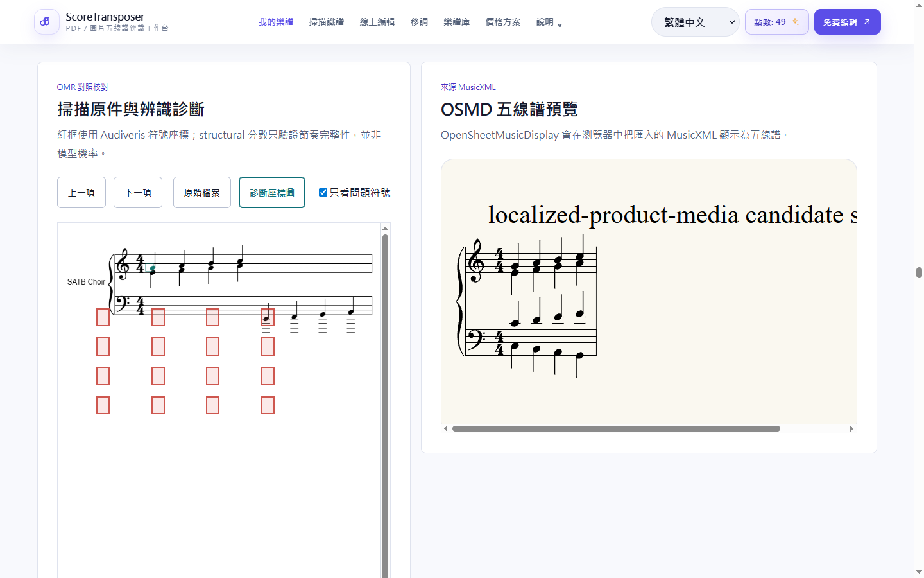Click the page vertical scrollbar thumb
The image size is (924, 578).
(919, 272)
